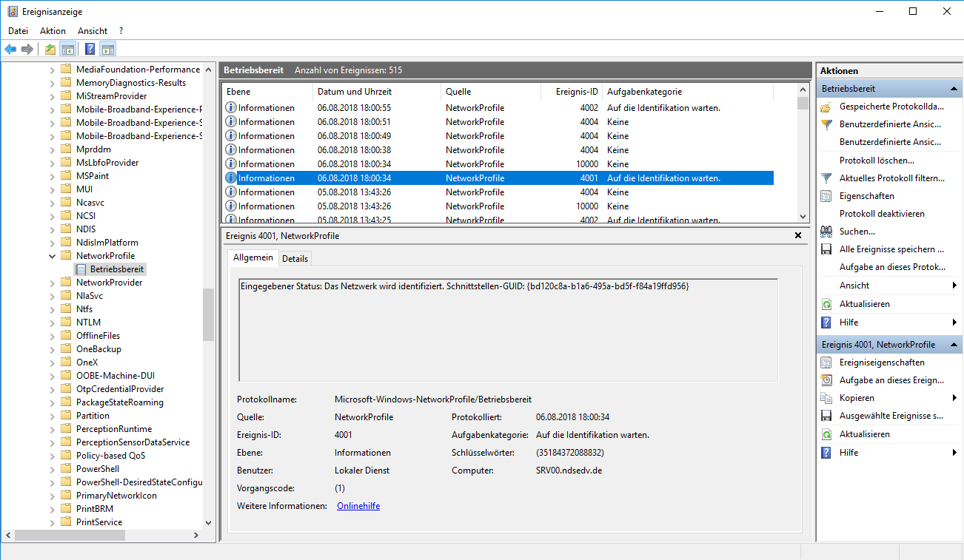Switch to the Details tab

point(295,258)
